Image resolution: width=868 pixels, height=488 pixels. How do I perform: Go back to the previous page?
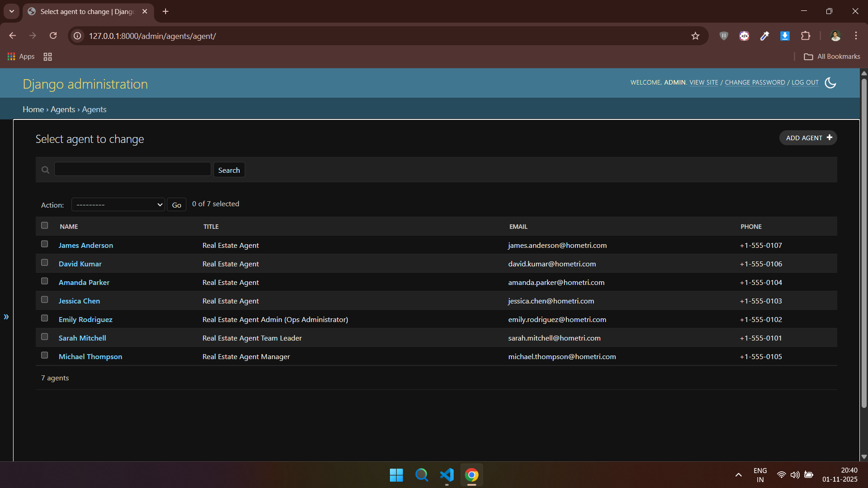pos(13,36)
